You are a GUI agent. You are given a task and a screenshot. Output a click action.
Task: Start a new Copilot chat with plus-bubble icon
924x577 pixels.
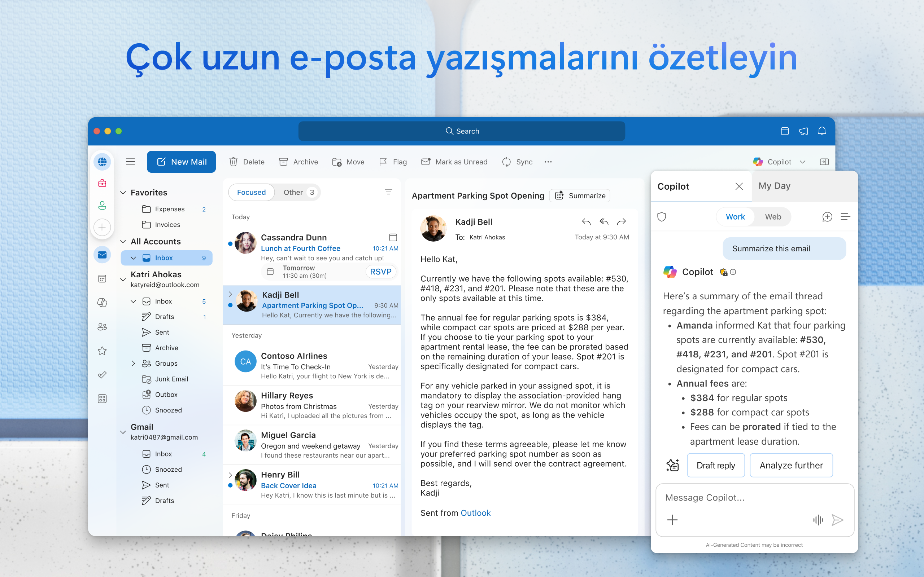click(827, 217)
